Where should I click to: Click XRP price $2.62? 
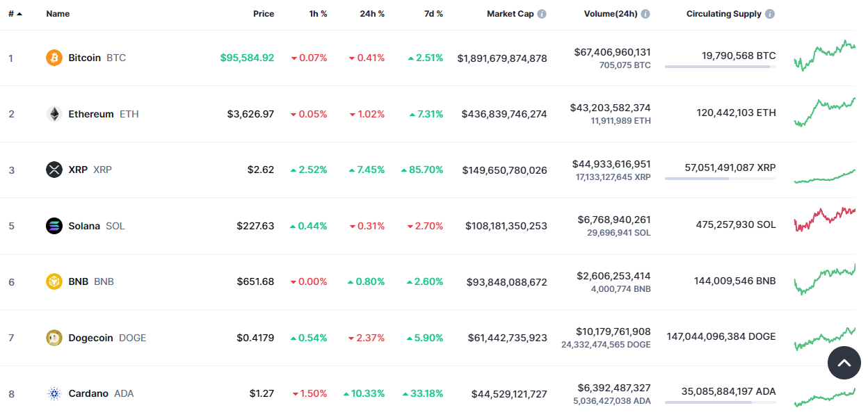click(261, 170)
